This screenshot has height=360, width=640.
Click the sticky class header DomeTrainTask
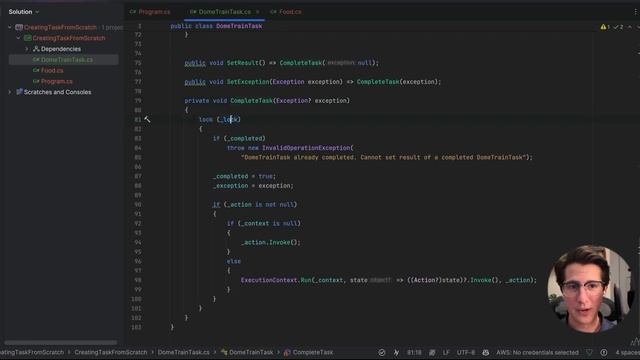(x=239, y=26)
